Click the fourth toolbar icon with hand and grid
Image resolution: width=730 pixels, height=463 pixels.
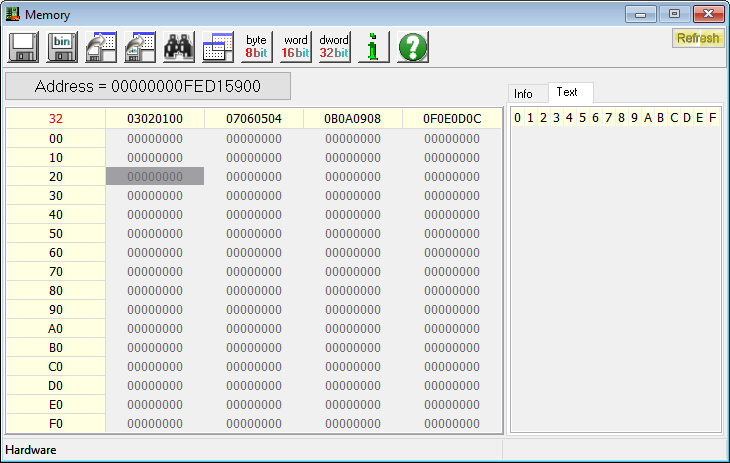tap(139, 47)
